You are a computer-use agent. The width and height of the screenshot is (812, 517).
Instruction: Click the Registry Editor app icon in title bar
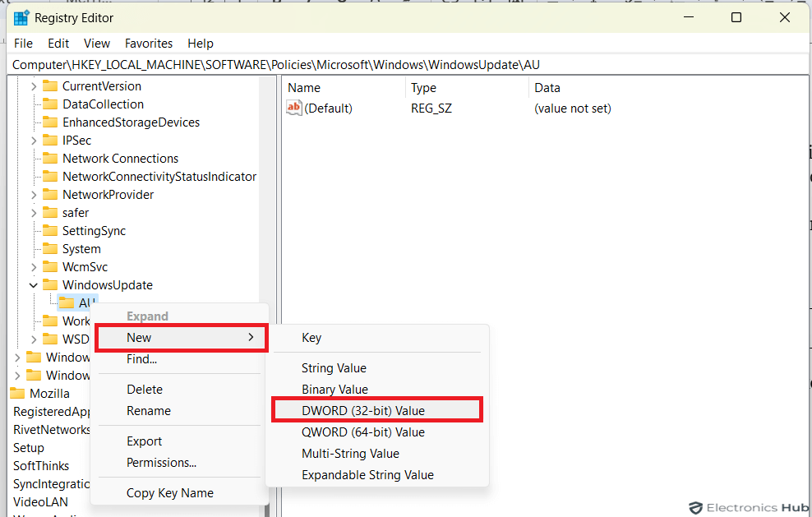(21, 17)
